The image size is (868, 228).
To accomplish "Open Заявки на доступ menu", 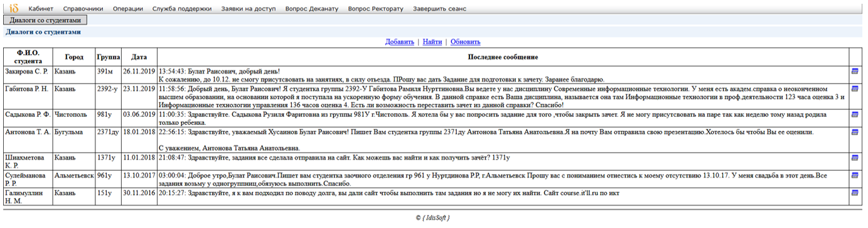I will [x=248, y=9].
